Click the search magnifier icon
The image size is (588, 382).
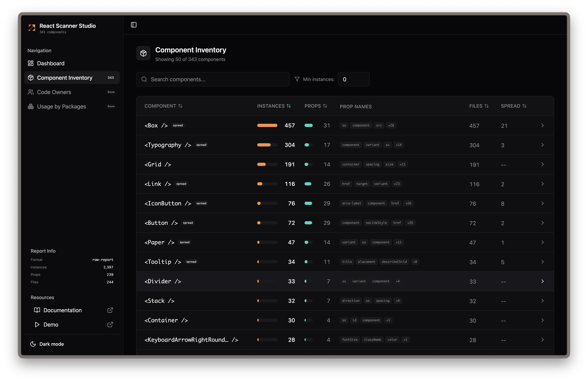(144, 79)
